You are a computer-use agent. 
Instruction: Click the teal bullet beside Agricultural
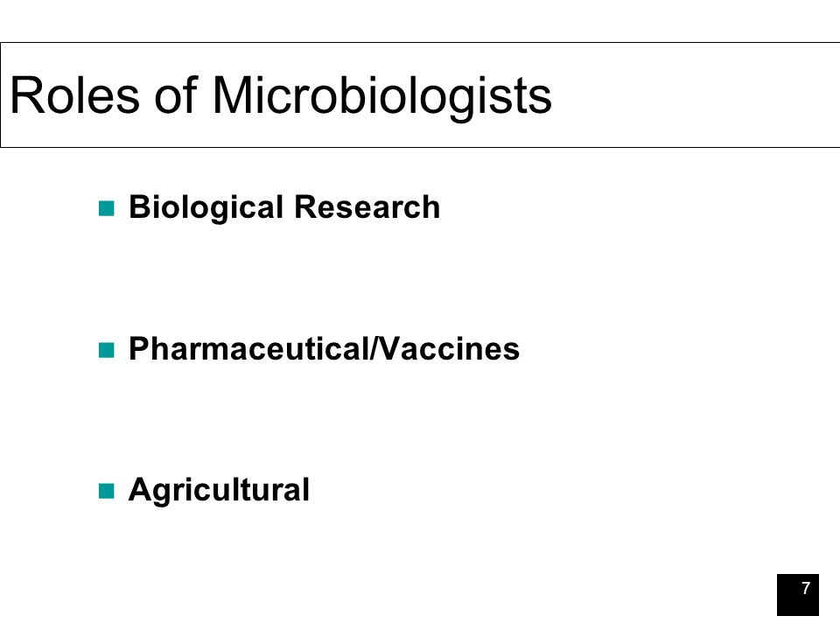107,491
